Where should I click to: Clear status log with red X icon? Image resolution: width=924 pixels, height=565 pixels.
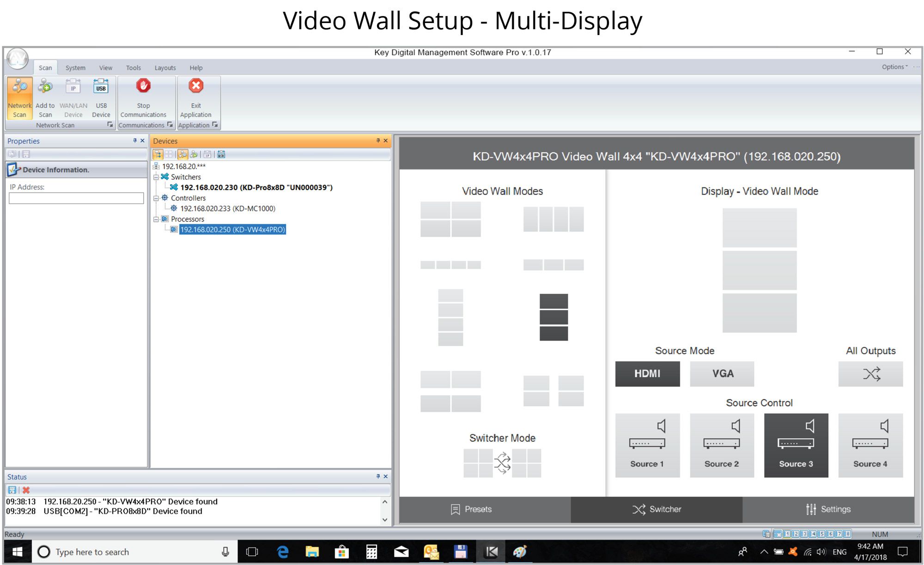point(26,490)
